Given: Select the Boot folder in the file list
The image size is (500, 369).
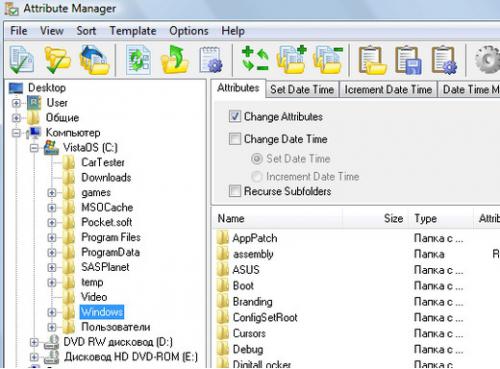Looking at the screenshot, I should (x=243, y=286).
